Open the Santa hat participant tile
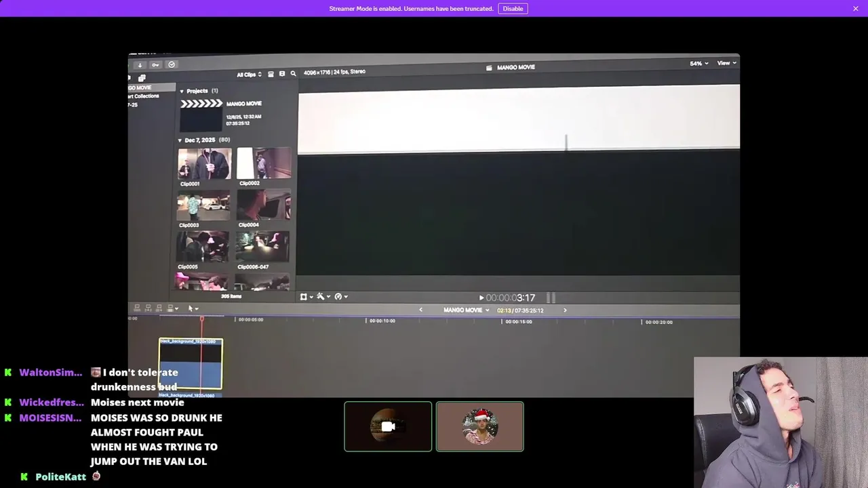The image size is (868, 488). (x=480, y=426)
